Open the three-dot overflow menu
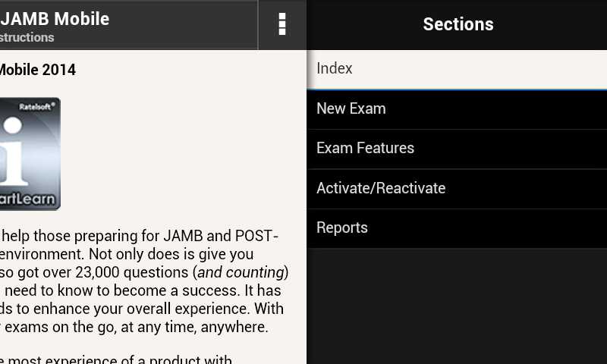The image size is (607, 364). [x=282, y=24]
